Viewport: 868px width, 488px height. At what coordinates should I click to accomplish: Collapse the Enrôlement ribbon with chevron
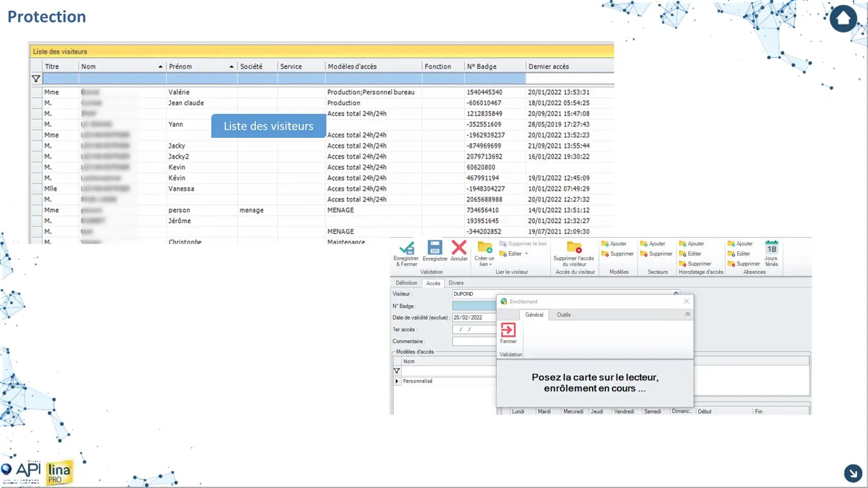click(x=687, y=314)
